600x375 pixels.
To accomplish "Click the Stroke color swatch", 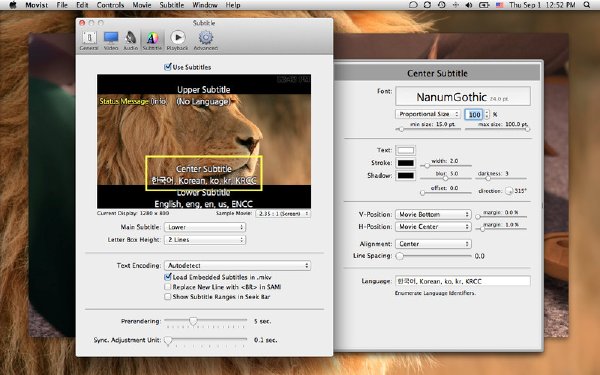I will pyautogui.click(x=406, y=163).
